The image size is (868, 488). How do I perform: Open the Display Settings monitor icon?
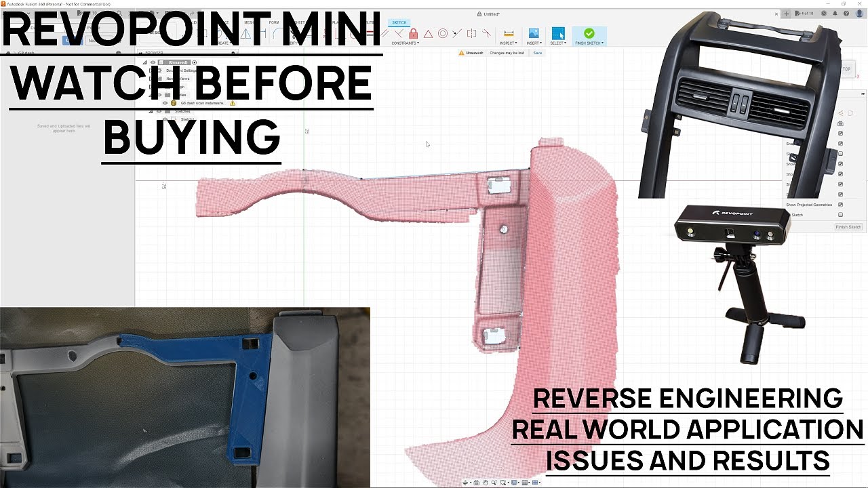tap(514, 483)
